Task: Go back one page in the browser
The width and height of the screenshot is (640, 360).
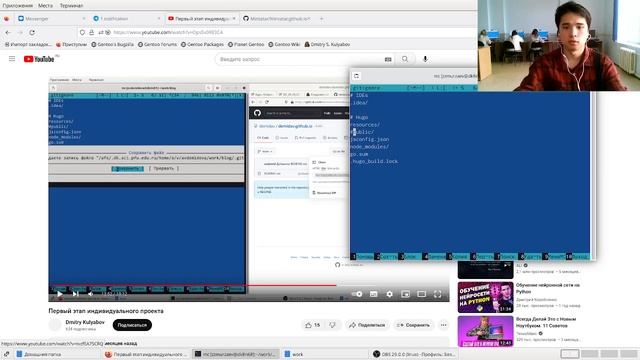Action: point(8,32)
